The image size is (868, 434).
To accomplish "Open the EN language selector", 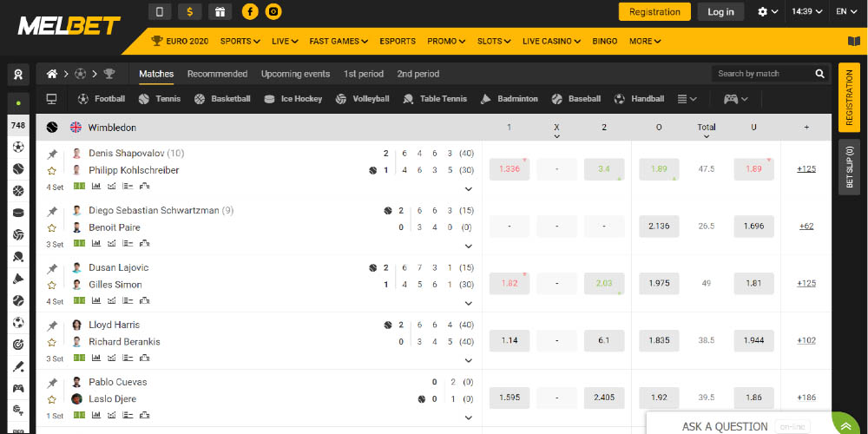I will [846, 12].
